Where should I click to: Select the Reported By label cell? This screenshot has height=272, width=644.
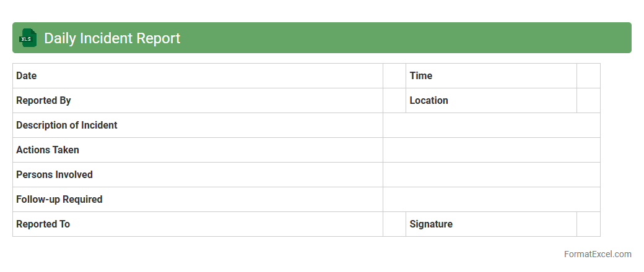tap(198, 101)
